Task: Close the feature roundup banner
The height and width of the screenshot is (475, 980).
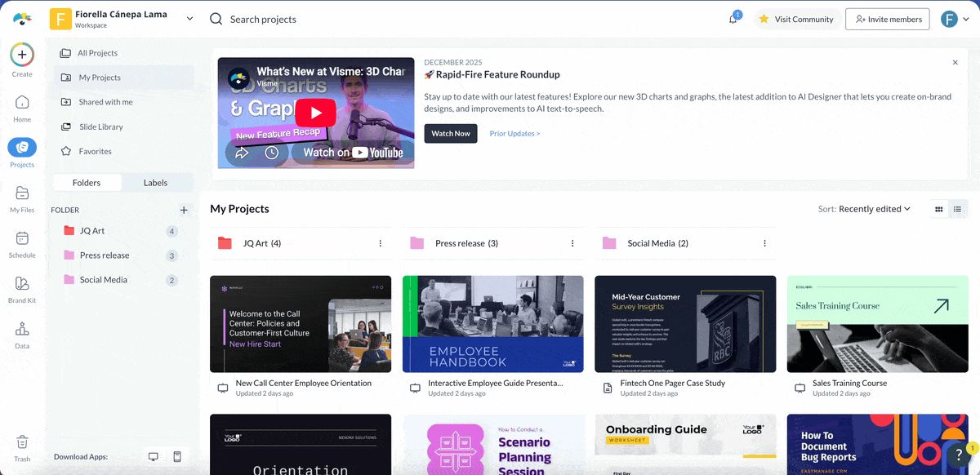Action: pyautogui.click(x=955, y=63)
